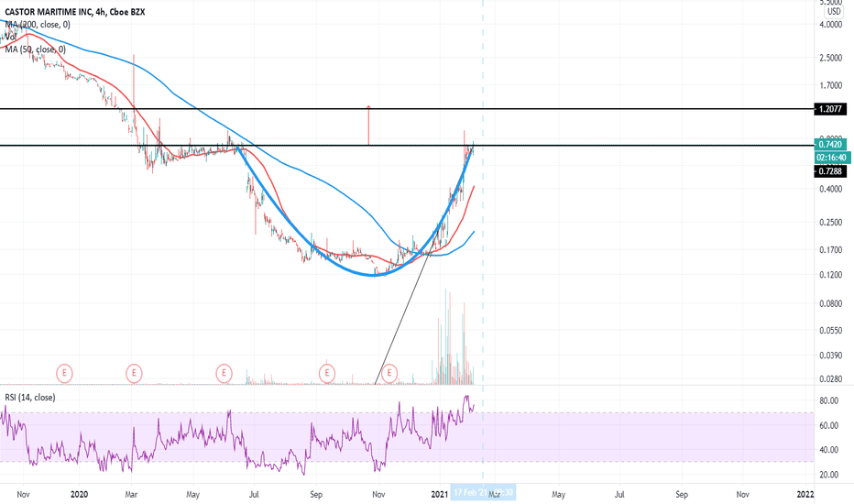
Task: Click the 2.5000 price axis value
Action: (830, 58)
